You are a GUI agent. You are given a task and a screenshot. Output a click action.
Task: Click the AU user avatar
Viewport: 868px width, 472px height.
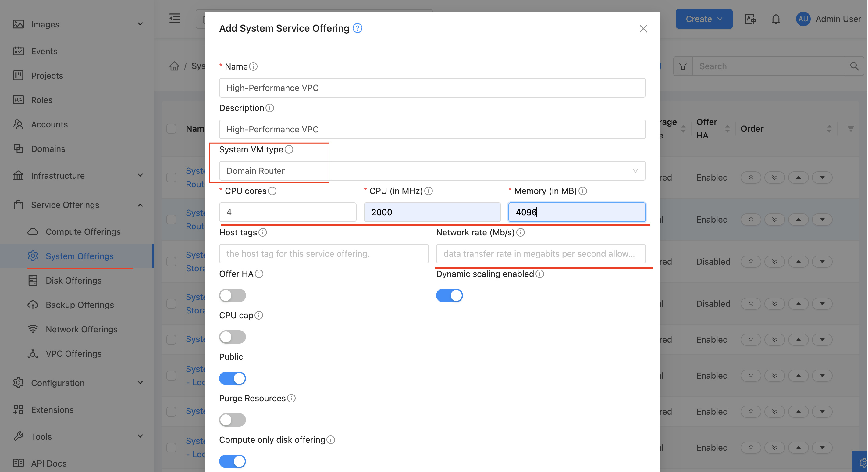pyautogui.click(x=803, y=19)
